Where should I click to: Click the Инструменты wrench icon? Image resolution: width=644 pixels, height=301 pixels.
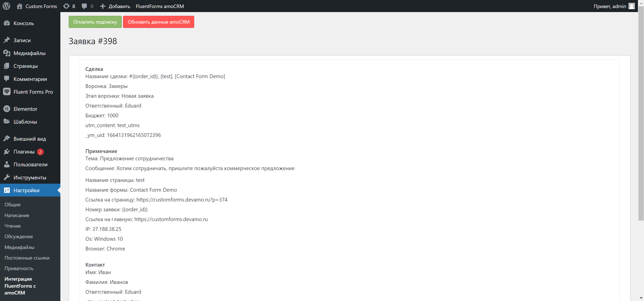tap(7, 177)
